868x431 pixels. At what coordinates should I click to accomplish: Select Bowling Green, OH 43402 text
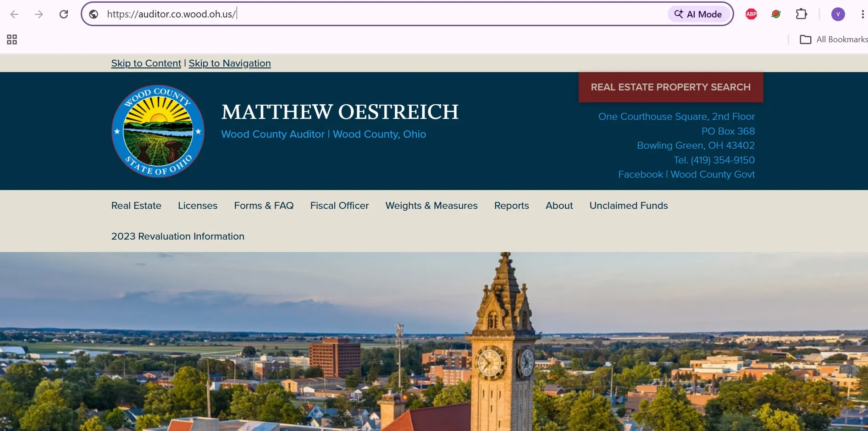pos(696,146)
